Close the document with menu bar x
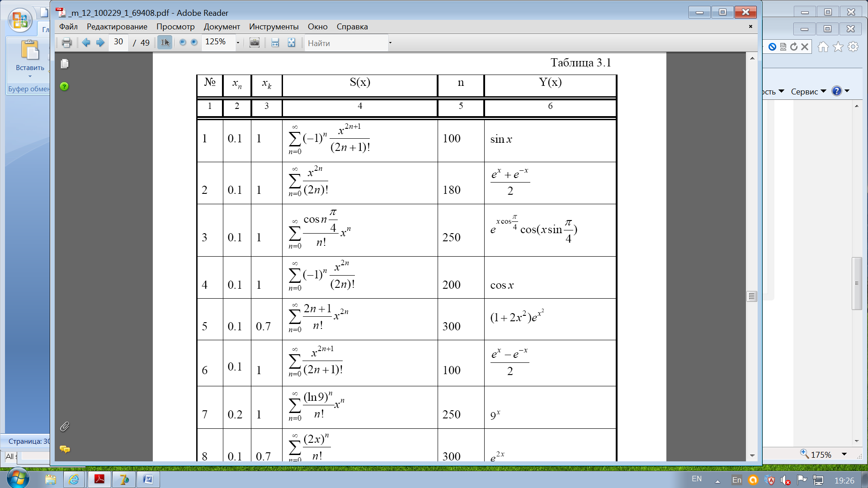 click(x=750, y=26)
